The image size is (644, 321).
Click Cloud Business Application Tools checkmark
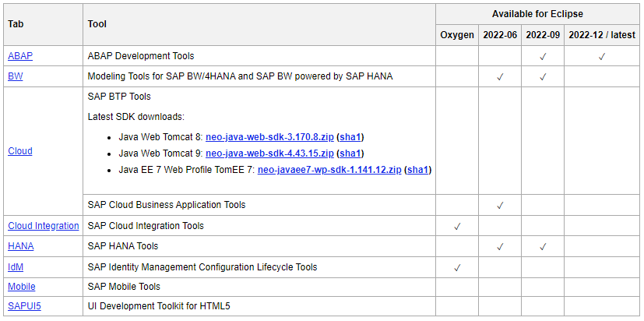coord(500,205)
